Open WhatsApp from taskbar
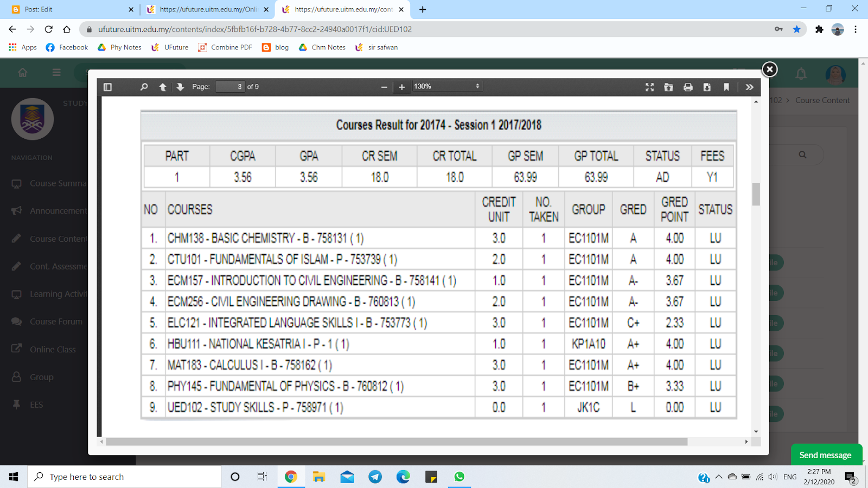 pyautogui.click(x=459, y=477)
